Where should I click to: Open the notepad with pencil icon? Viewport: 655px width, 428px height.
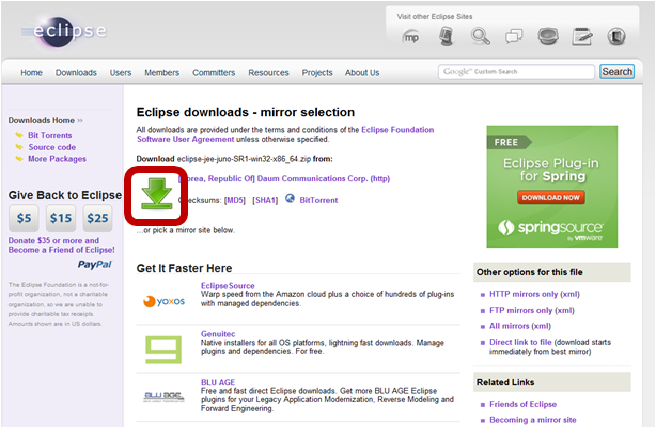pyautogui.click(x=582, y=36)
